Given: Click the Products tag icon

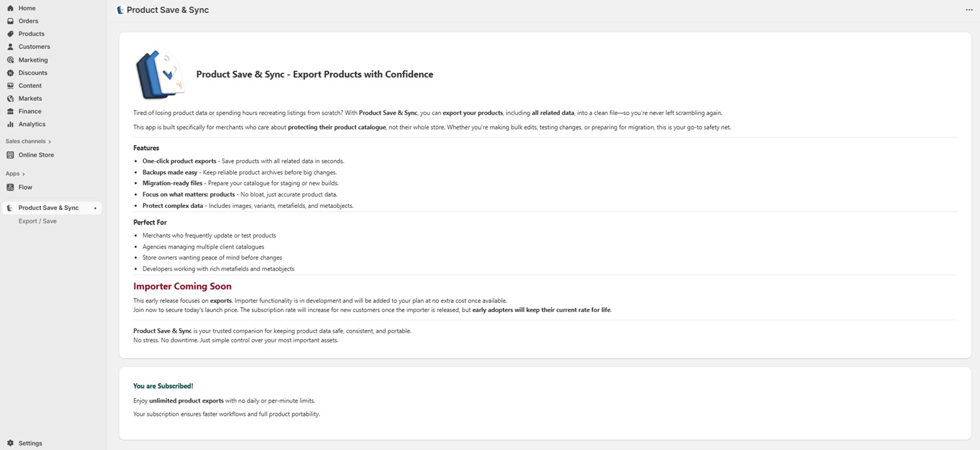Looking at the screenshot, I should [10, 34].
